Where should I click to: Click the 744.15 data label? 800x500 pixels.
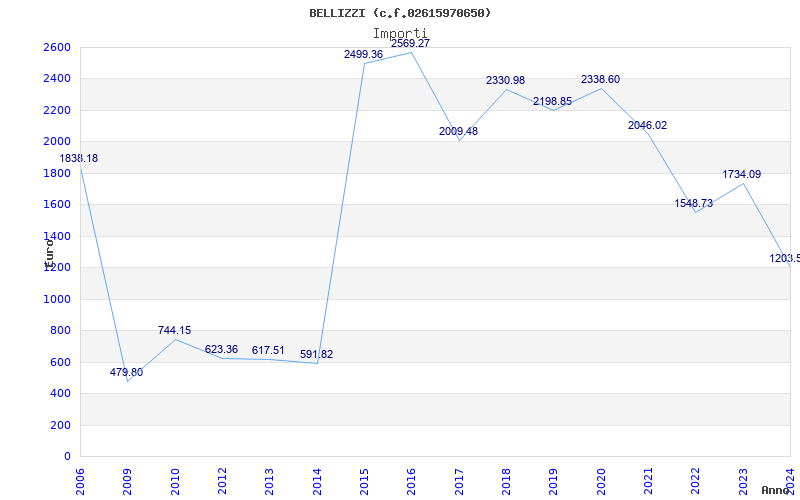pyautogui.click(x=174, y=330)
